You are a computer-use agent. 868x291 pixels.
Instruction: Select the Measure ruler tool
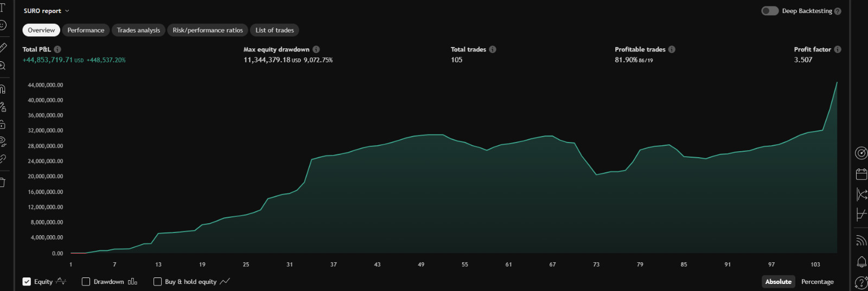(3, 48)
